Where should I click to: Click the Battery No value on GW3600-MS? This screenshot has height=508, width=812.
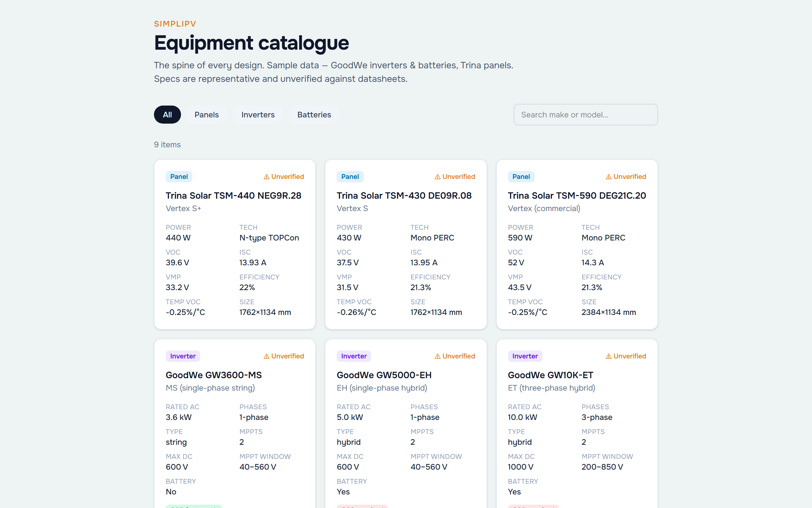point(171,492)
